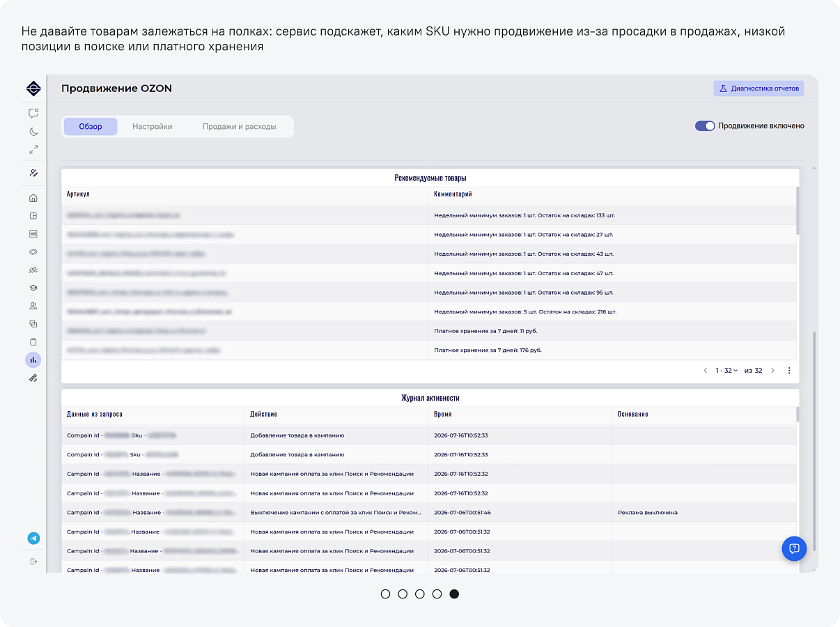Click the 'Журнал активности' table title

[x=430, y=398]
